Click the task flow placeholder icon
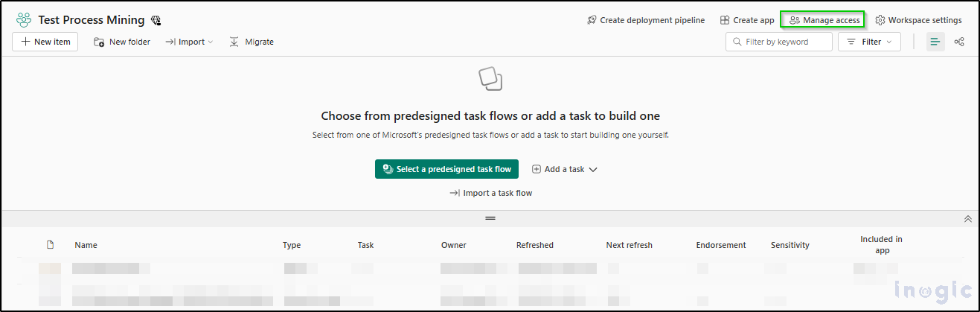The width and height of the screenshot is (980, 312). click(490, 78)
